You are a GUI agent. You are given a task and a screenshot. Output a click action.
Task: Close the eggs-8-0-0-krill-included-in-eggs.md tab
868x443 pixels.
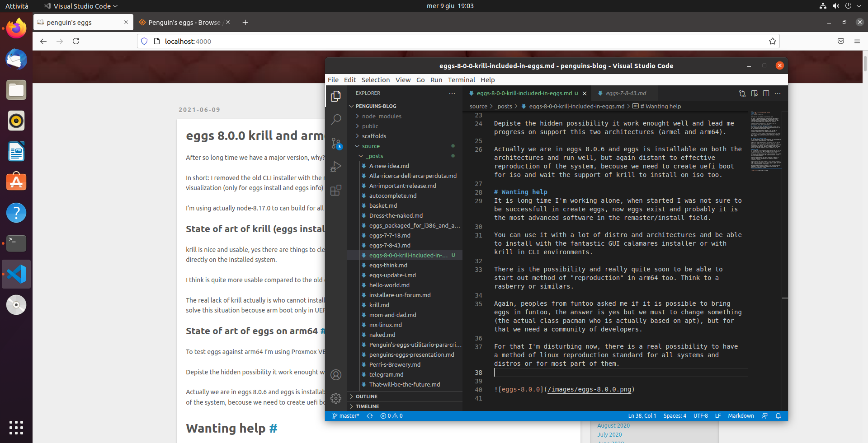click(585, 93)
